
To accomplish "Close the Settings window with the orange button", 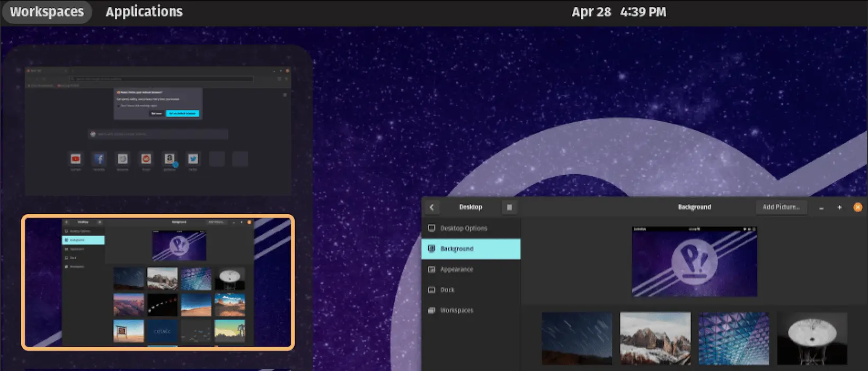I will [x=857, y=207].
